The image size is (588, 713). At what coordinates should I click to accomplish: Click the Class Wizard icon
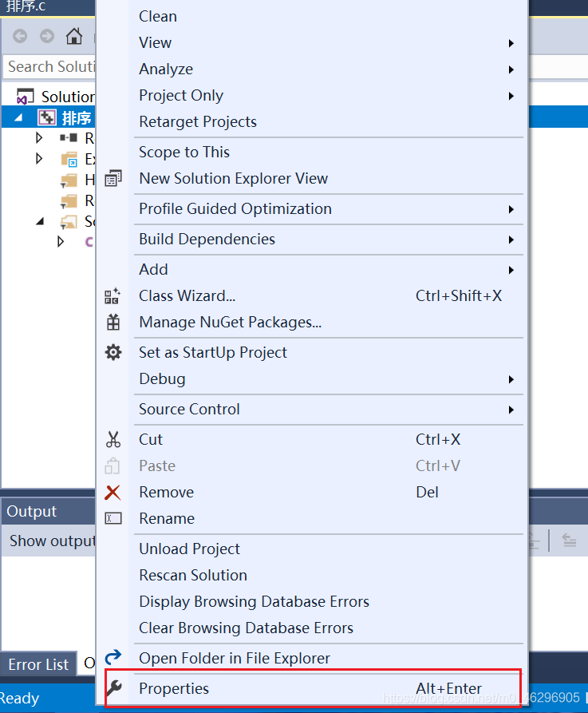(x=113, y=295)
